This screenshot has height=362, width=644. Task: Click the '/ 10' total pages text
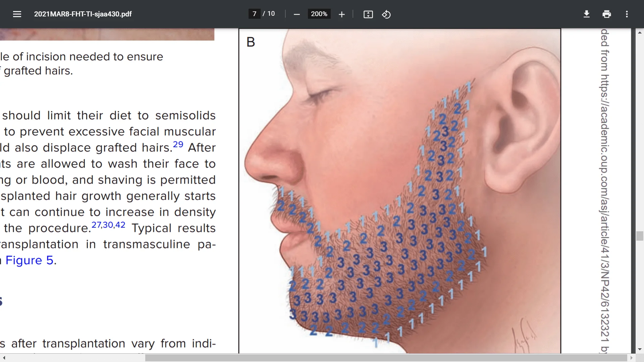pos(269,14)
